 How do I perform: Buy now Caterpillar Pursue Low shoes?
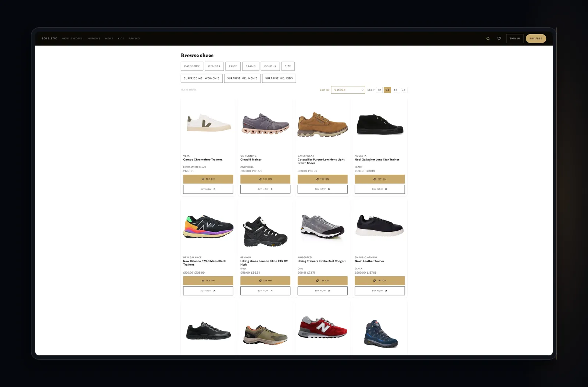(x=322, y=189)
